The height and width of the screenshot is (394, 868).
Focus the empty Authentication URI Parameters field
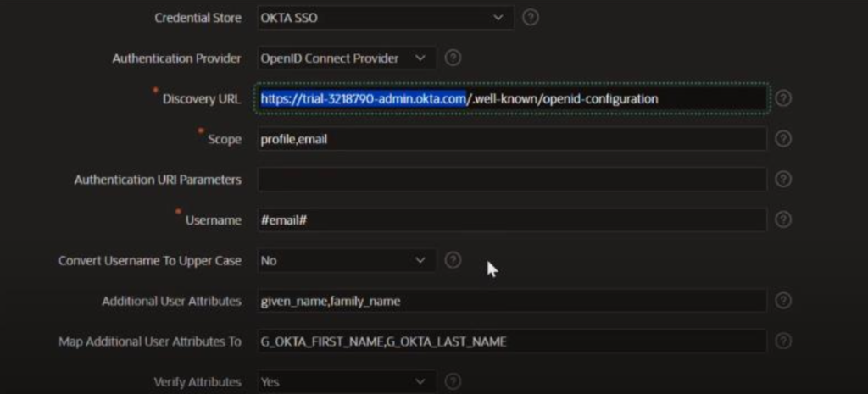point(512,180)
